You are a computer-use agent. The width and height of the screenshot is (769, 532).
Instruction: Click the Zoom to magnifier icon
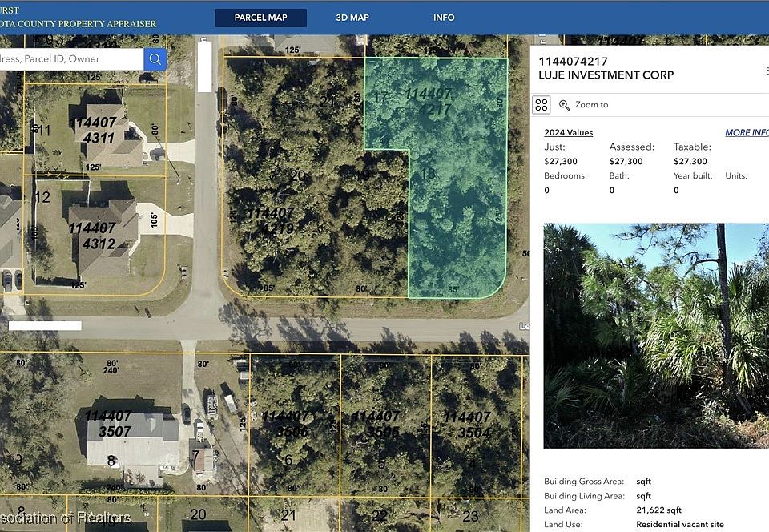564,105
